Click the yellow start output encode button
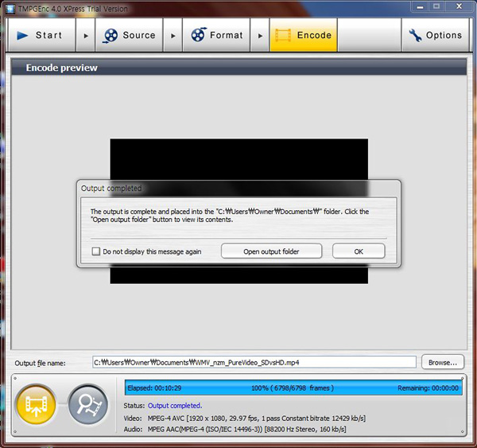The width and height of the screenshot is (477, 448). 37,405
